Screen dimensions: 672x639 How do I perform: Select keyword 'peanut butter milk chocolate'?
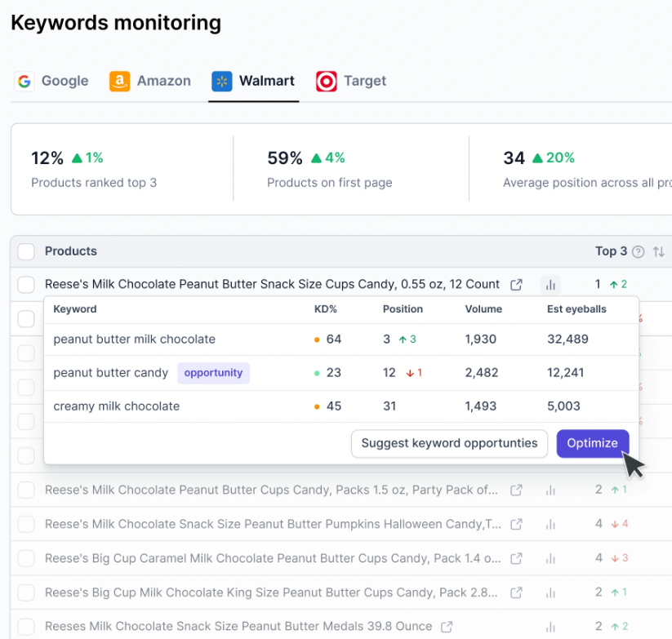point(134,339)
